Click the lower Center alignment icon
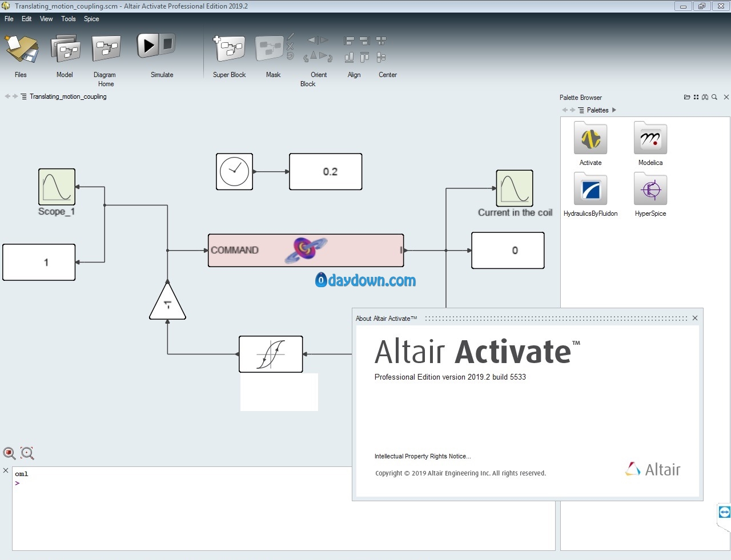731x560 pixels. click(381, 57)
